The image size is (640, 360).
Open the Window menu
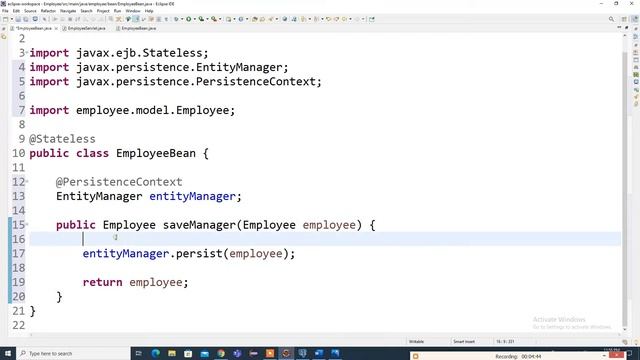[x=133, y=11]
